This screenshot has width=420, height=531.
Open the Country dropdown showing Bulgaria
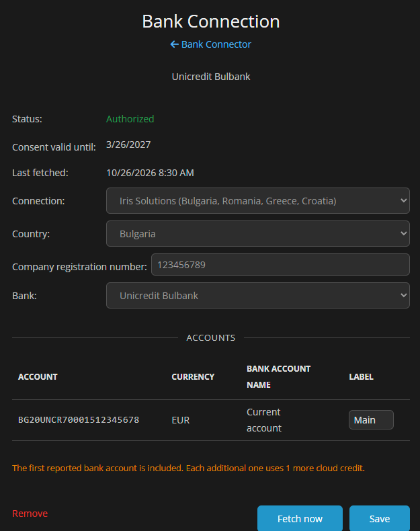[x=258, y=234]
